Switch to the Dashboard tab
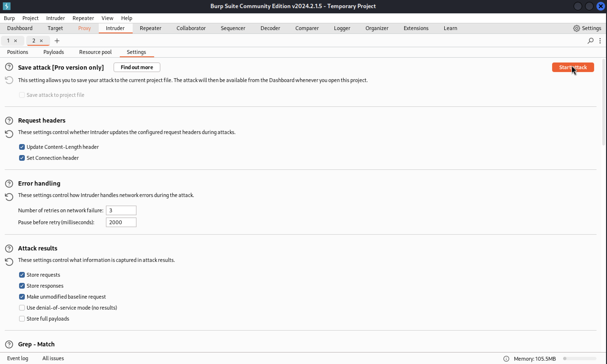Image resolution: width=607 pixels, height=364 pixels. point(20,28)
